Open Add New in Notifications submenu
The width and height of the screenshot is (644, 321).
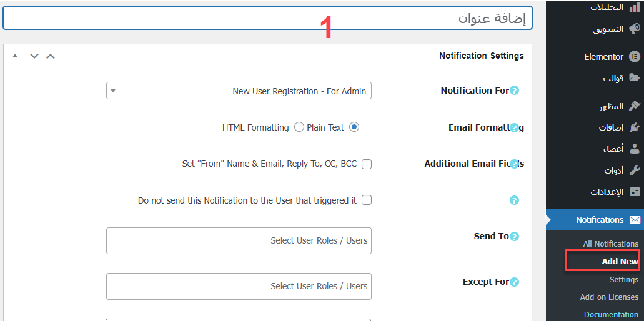620,261
